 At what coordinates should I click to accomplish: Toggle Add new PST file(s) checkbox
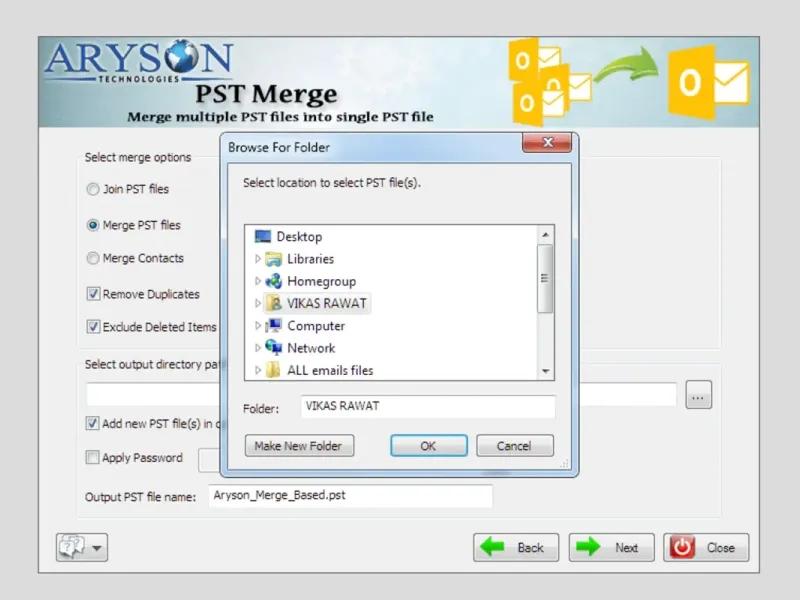[92, 423]
